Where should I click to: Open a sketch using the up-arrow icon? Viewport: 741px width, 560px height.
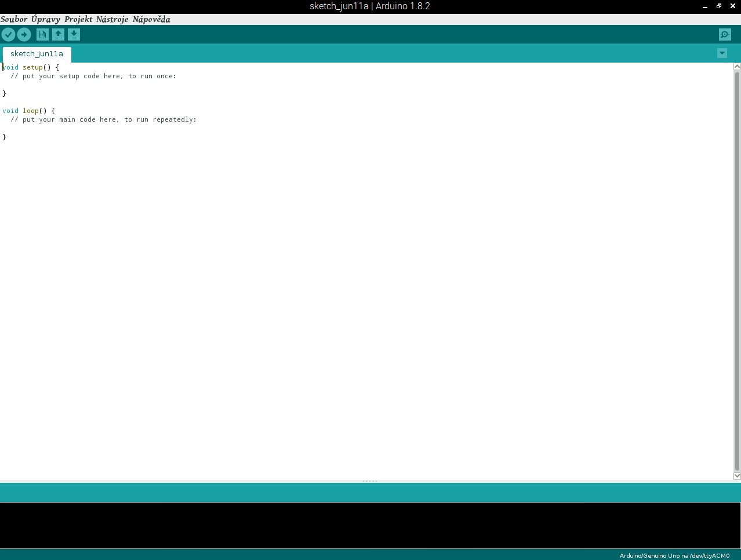coord(58,35)
